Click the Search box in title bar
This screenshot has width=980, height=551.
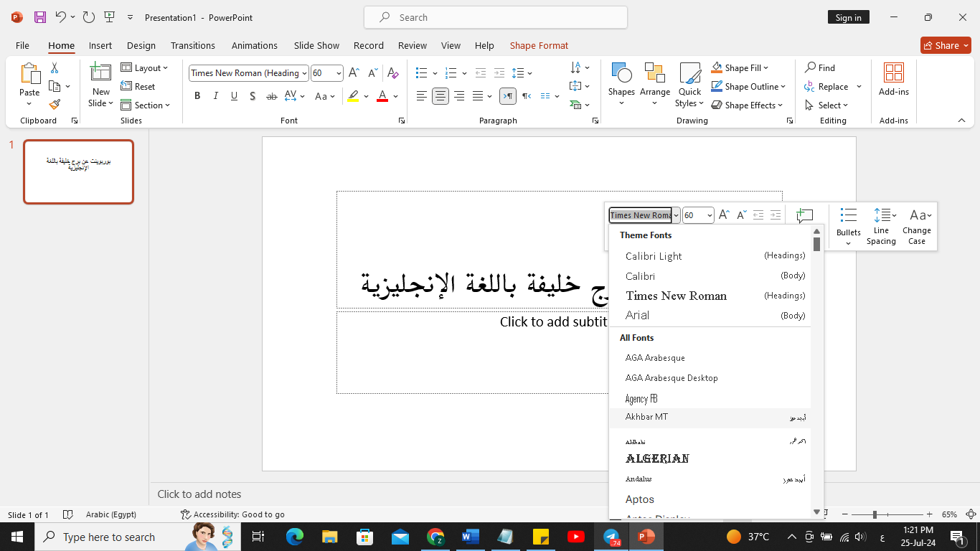[x=496, y=17]
